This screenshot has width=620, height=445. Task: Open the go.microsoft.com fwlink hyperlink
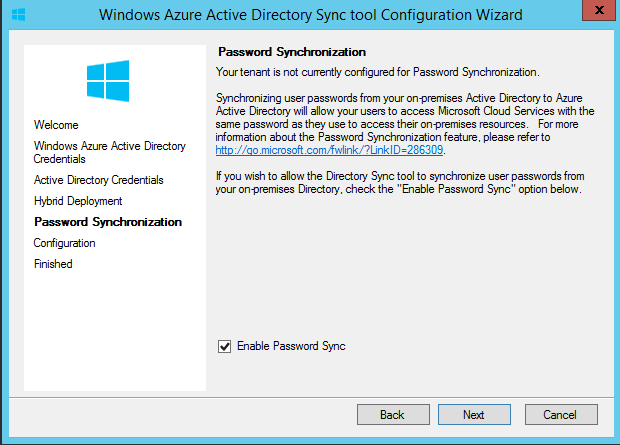[329, 150]
